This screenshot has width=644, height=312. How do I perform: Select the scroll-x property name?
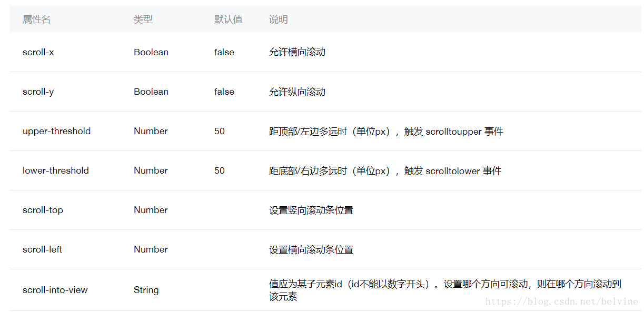click(x=38, y=52)
